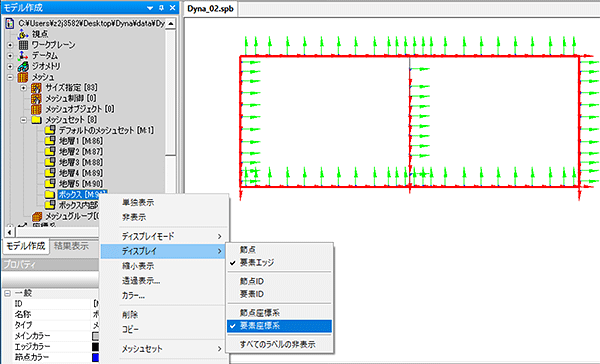Click the タイプ property row
This screenshot has width=600, height=364.
tap(51, 325)
